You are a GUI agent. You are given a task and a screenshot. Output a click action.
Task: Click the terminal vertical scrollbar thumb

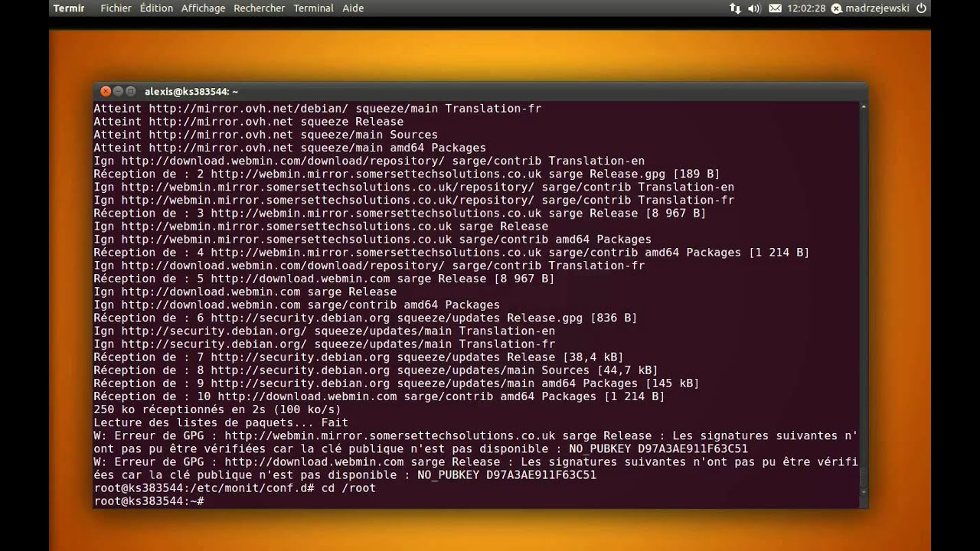[864, 478]
